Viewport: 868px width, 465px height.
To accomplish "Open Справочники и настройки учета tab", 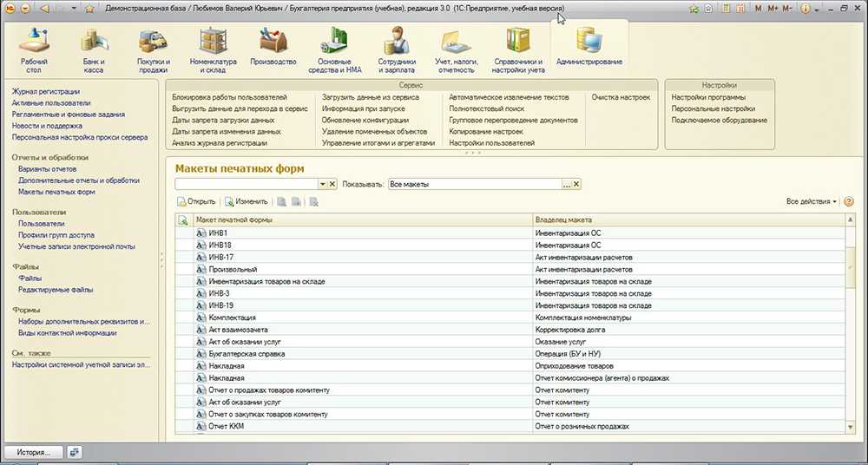I will 518,47.
